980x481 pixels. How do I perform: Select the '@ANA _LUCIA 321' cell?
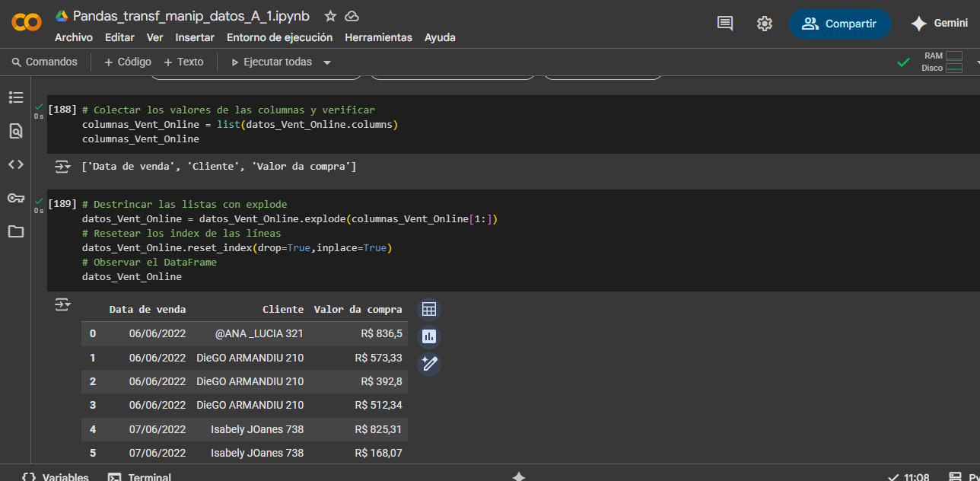point(259,333)
